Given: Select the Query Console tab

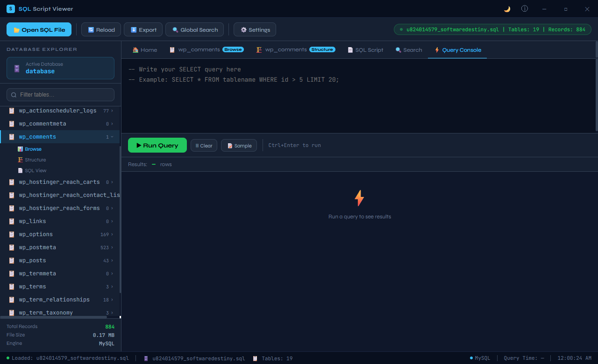Looking at the screenshot, I should [457, 50].
